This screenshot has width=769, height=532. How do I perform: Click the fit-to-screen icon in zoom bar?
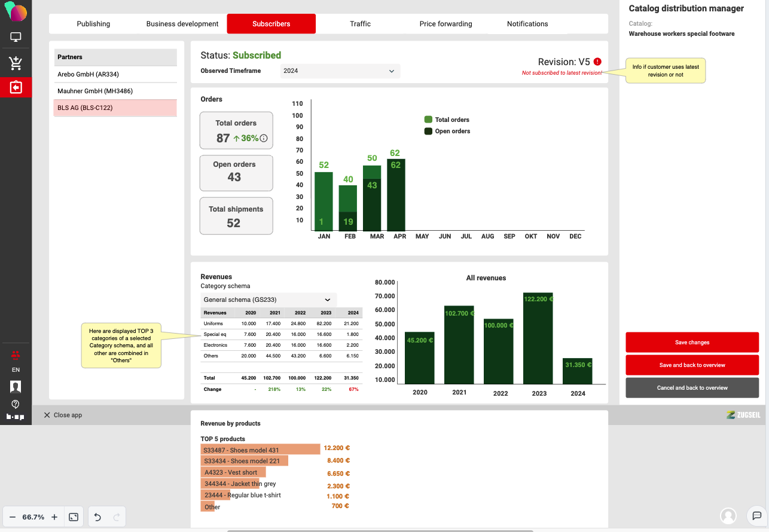click(74, 517)
